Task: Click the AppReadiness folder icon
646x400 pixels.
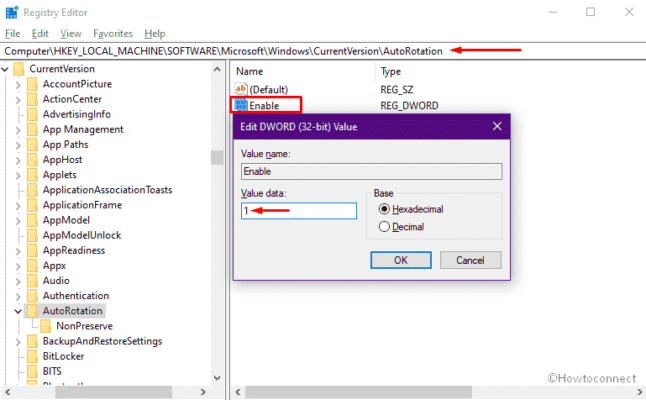Action: coord(32,250)
